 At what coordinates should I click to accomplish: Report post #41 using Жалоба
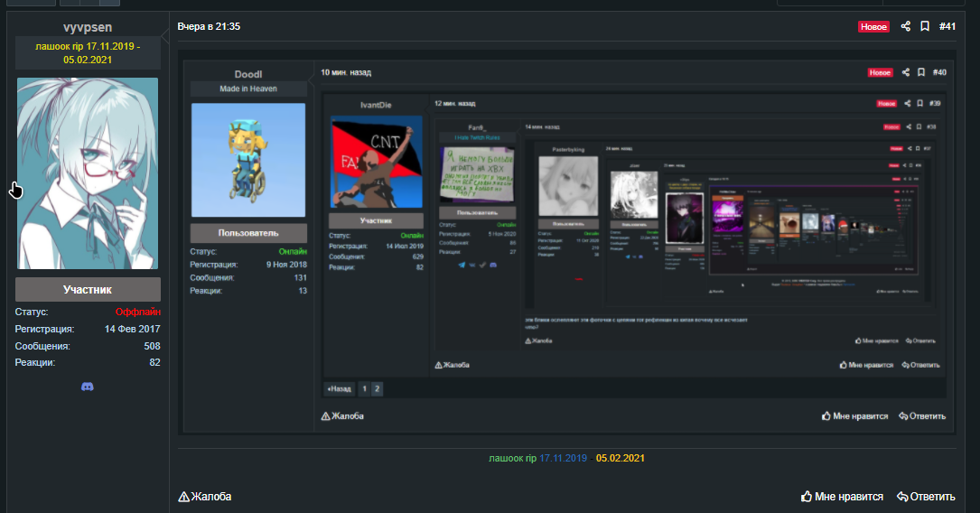[205, 497]
